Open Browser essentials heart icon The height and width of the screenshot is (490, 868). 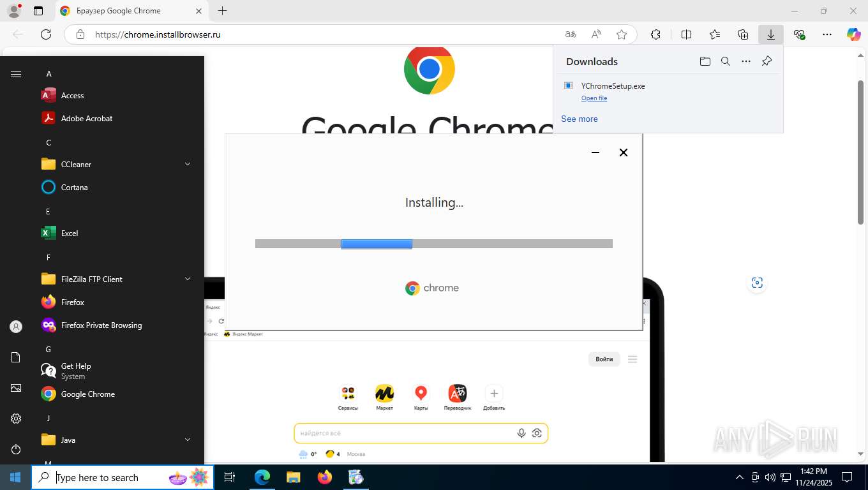[x=799, y=34]
